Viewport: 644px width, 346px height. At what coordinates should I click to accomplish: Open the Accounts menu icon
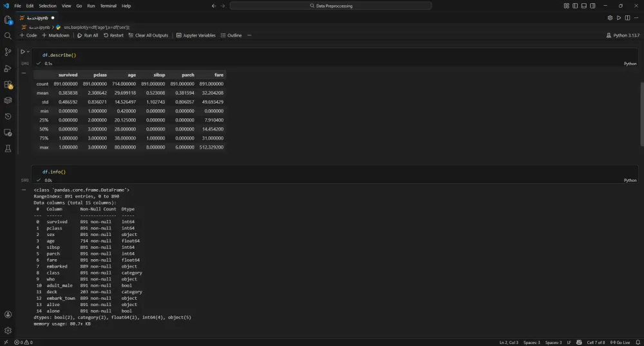[8, 314]
